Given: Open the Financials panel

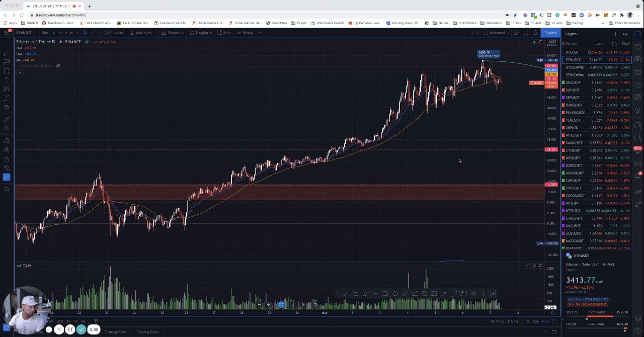Looking at the screenshot, I should tap(173, 33).
